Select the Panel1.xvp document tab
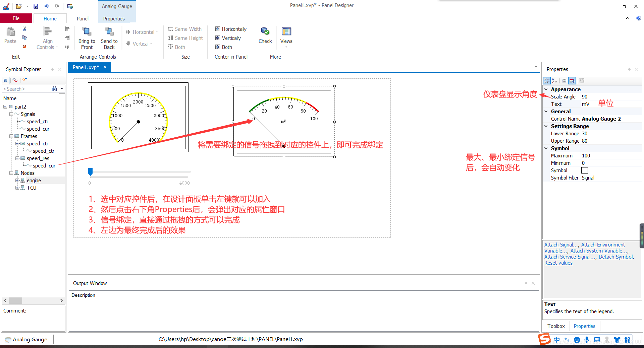The height and width of the screenshot is (348, 644). [86, 67]
